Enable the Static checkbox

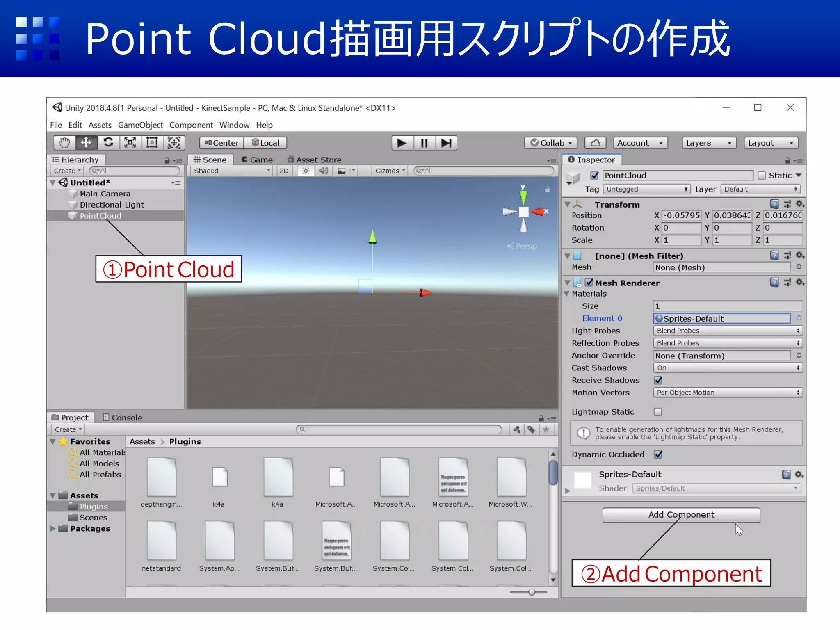click(762, 176)
